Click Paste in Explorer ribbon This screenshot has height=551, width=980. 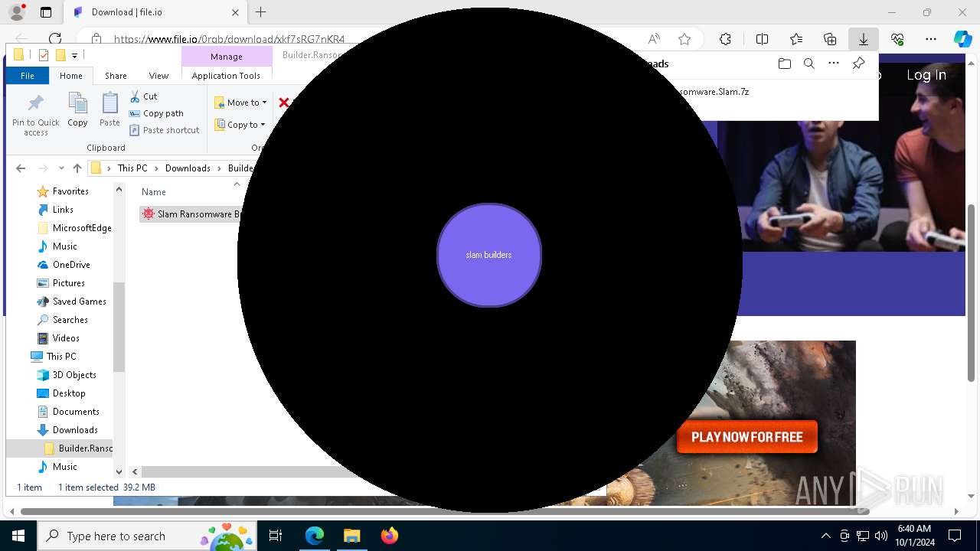[109, 110]
